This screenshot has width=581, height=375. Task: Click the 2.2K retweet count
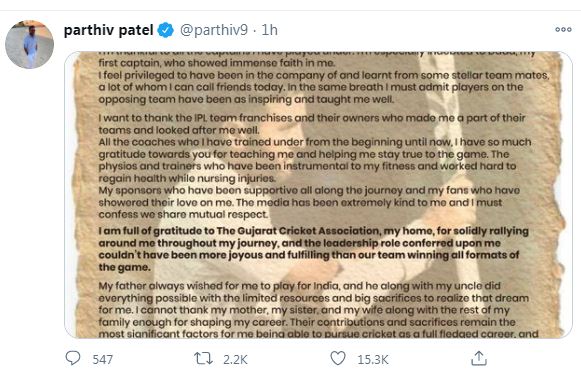point(235,359)
